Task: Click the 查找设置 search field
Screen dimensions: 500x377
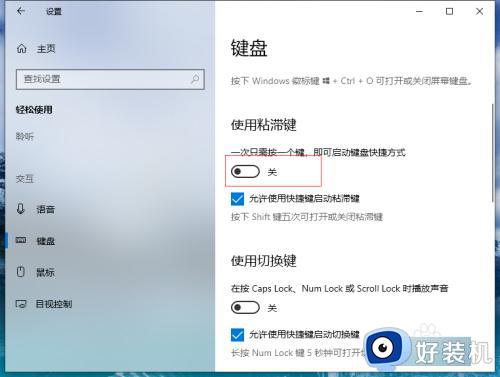Action: (110, 79)
